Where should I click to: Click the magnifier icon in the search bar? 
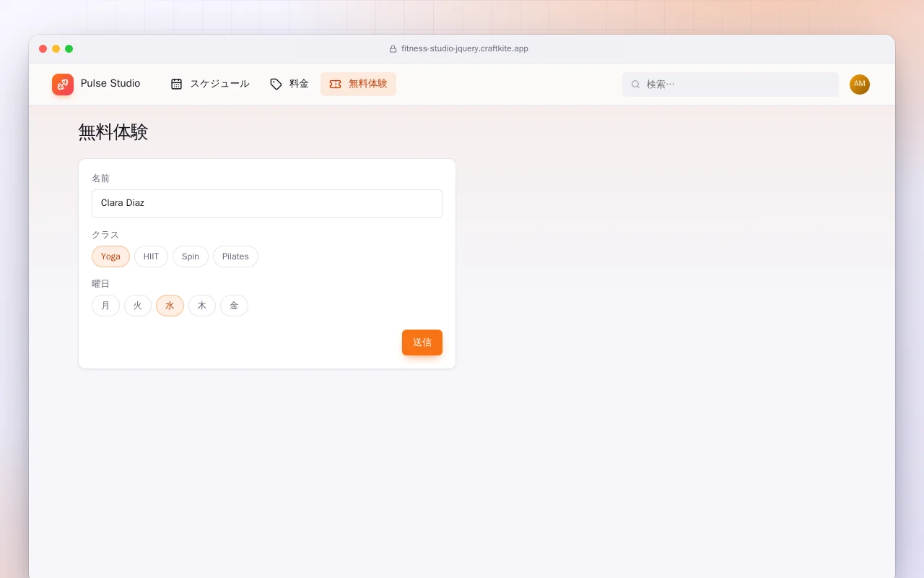tap(635, 85)
